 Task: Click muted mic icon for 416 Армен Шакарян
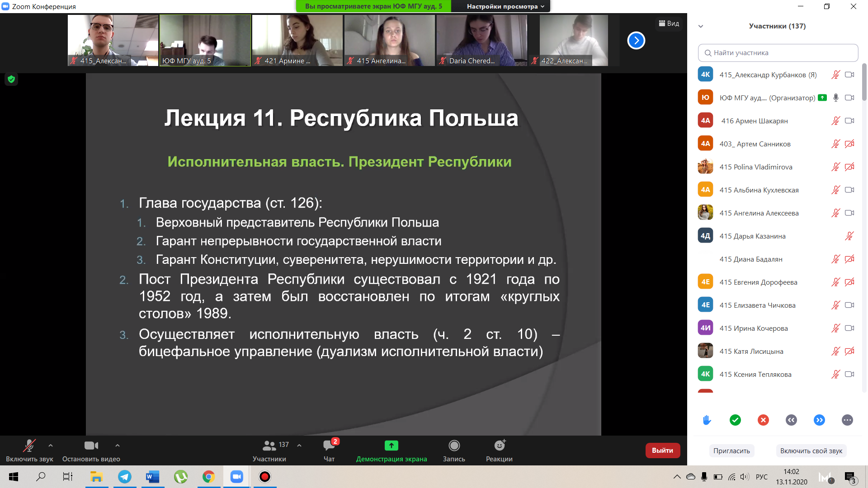(835, 121)
